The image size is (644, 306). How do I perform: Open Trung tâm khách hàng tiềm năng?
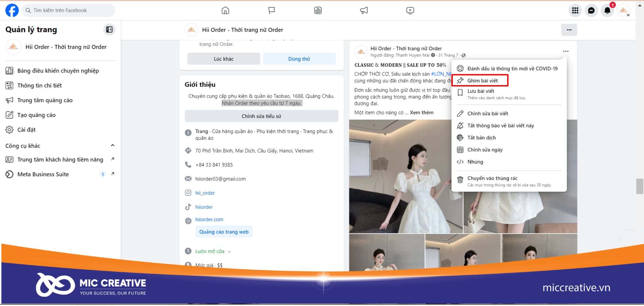[60, 159]
